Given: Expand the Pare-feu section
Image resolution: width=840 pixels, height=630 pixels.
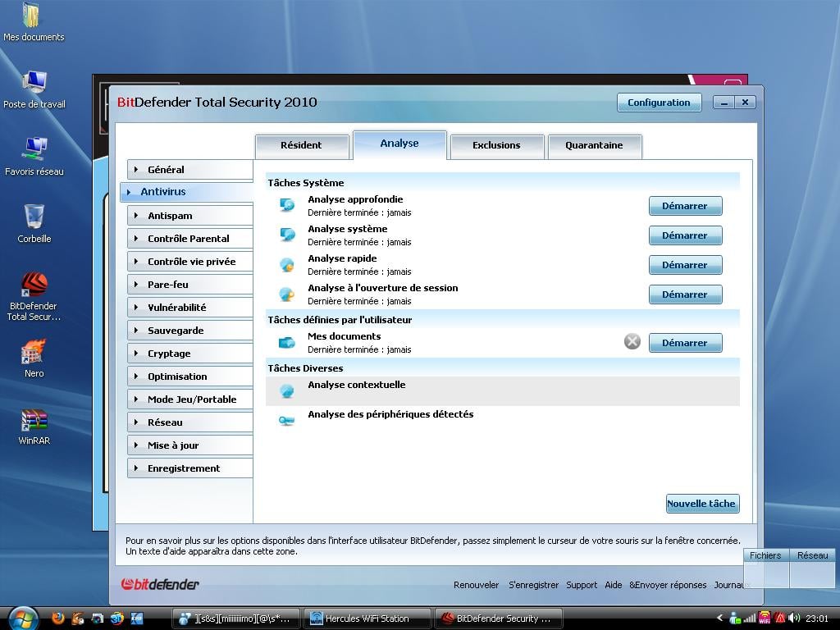Looking at the screenshot, I should tap(189, 285).
